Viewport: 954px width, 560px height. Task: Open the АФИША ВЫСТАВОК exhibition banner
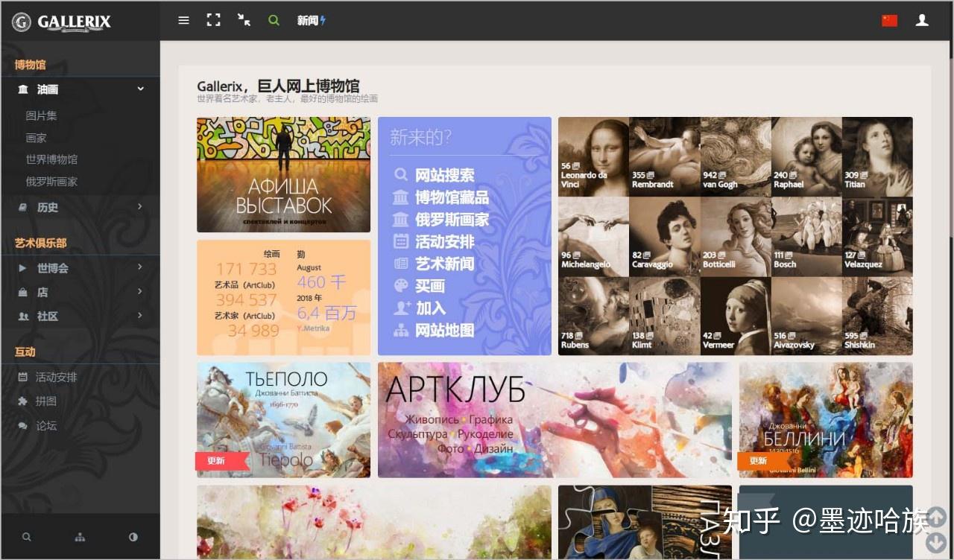(283, 175)
